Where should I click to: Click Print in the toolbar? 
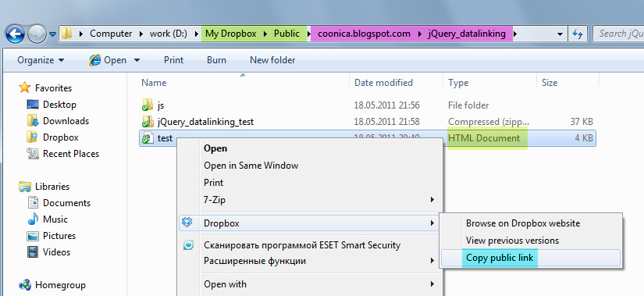coord(173,60)
